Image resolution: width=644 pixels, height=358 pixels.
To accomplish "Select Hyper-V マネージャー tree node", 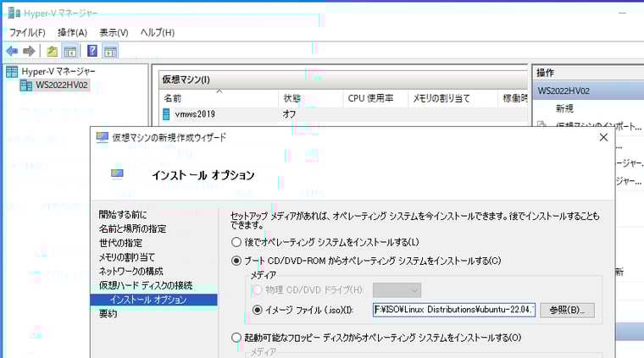I will click(58, 71).
